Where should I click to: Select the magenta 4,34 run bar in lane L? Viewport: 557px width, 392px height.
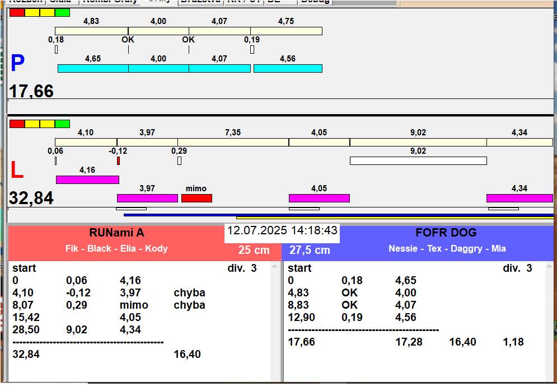(519, 199)
